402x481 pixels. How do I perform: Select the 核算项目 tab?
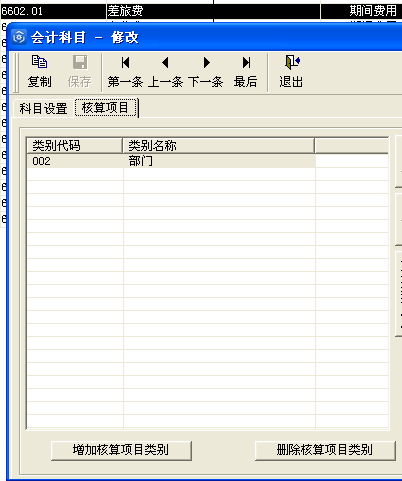[105, 107]
